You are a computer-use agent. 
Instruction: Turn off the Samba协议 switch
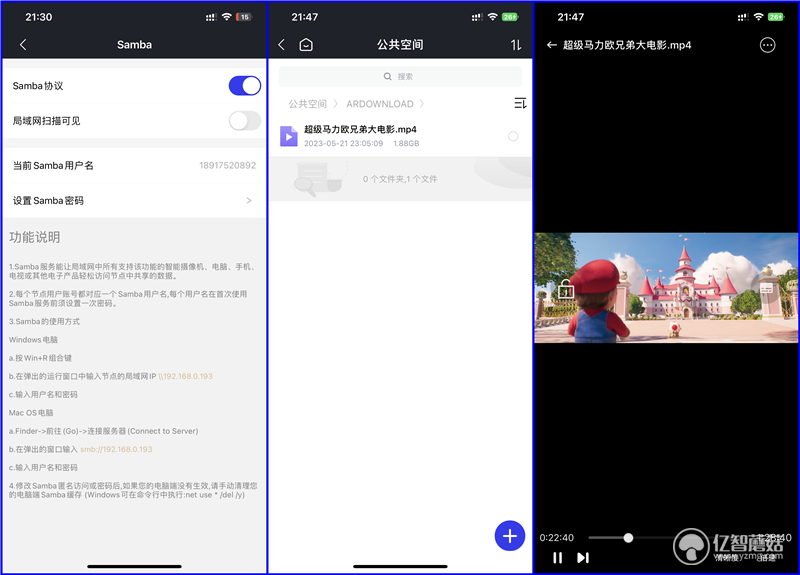click(x=245, y=86)
